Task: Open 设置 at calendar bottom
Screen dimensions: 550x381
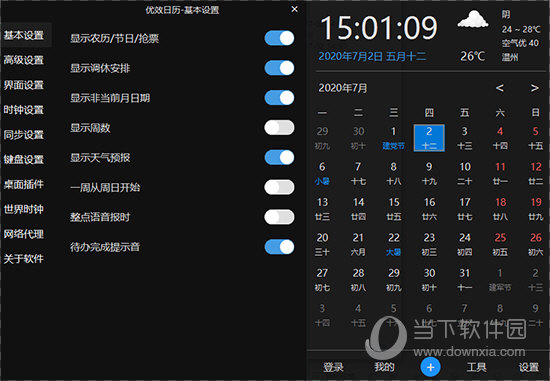Action: pyautogui.click(x=529, y=367)
